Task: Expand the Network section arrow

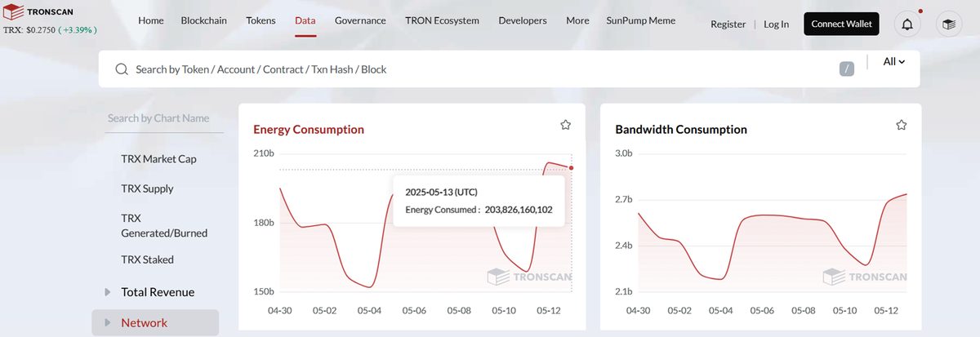Action: click(107, 323)
